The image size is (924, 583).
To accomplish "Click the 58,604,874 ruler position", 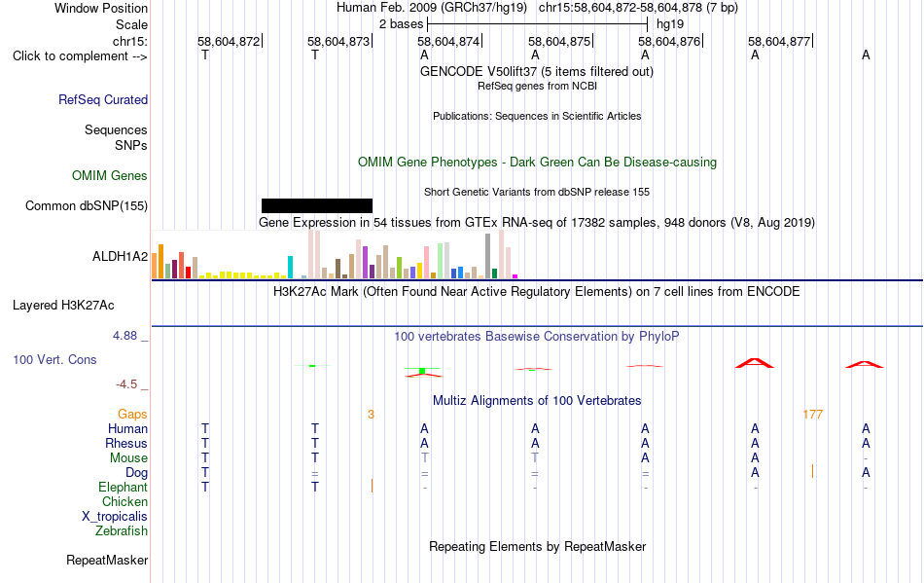I will click(449, 41).
